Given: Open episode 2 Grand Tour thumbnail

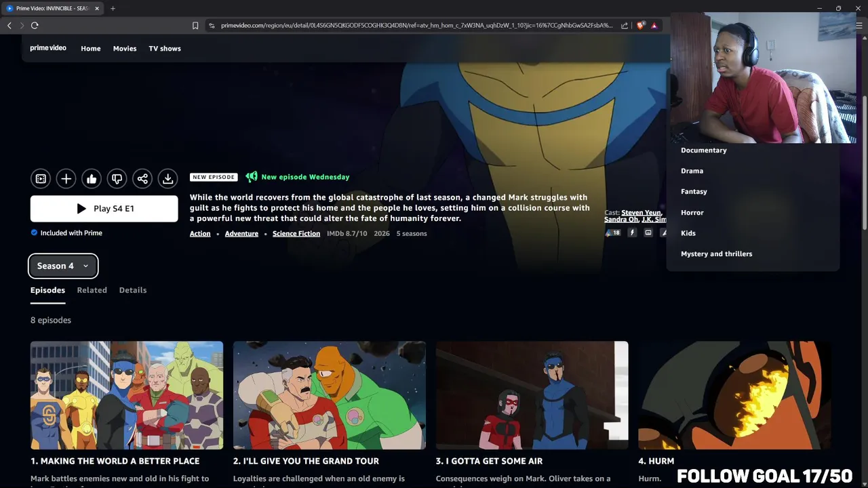Looking at the screenshot, I should [x=330, y=395].
